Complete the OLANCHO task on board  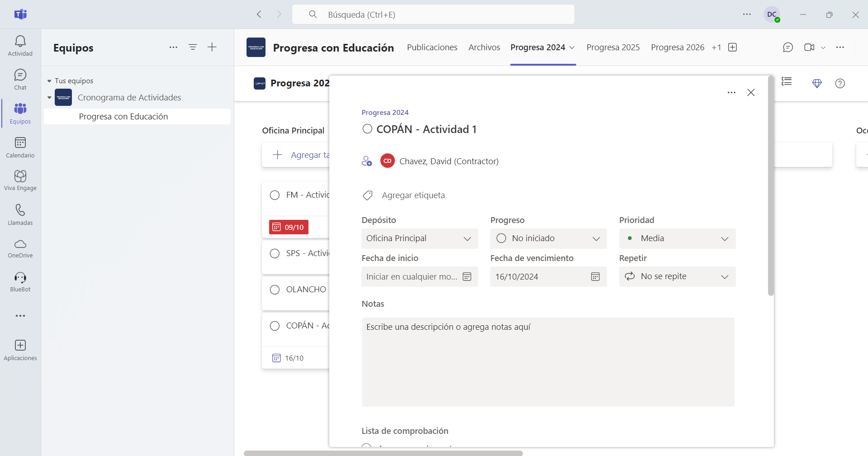click(275, 290)
